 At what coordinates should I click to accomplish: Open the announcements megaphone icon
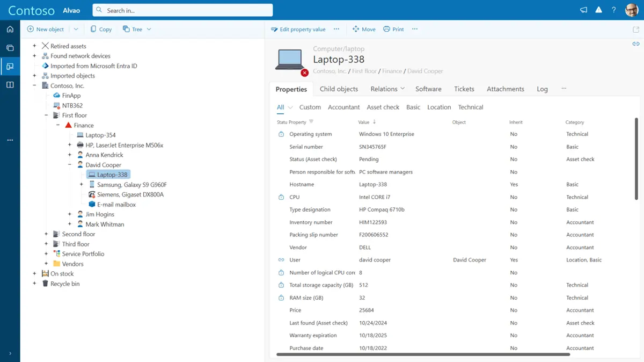[583, 10]
